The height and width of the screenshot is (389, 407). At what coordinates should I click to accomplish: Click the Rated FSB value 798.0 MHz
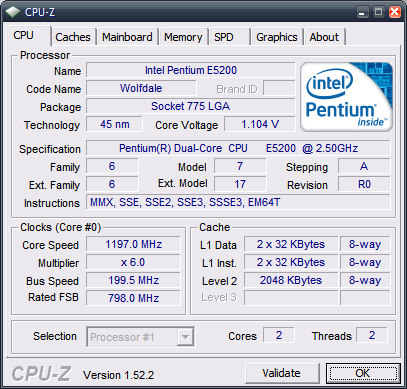[x=133, y=298]
